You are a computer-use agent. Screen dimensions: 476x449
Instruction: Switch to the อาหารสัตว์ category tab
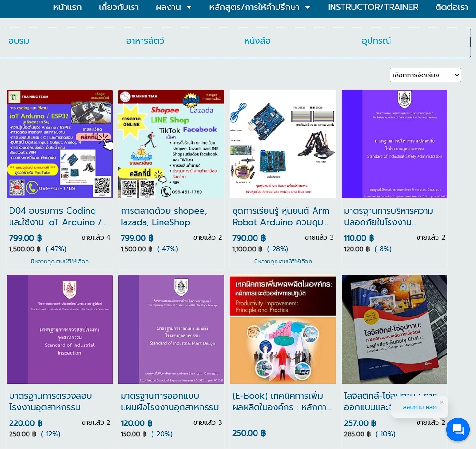[x=145, y=41]
